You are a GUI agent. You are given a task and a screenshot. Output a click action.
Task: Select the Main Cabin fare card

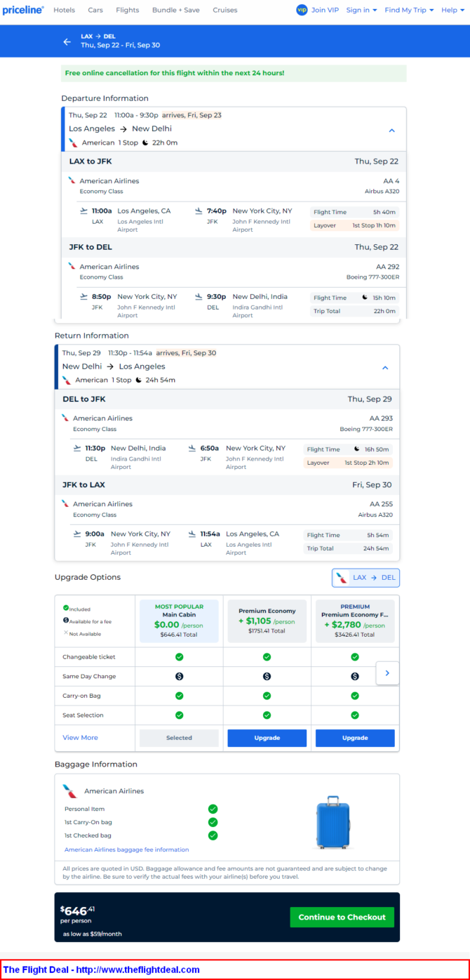point(179,621)
